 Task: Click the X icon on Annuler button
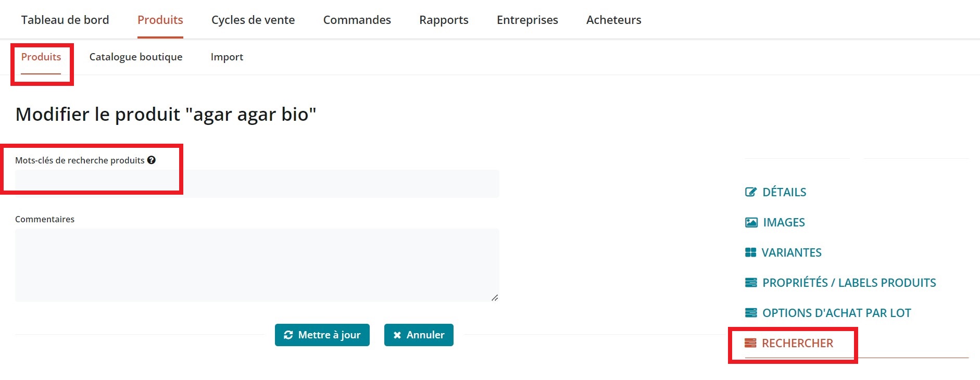point(397,335)
